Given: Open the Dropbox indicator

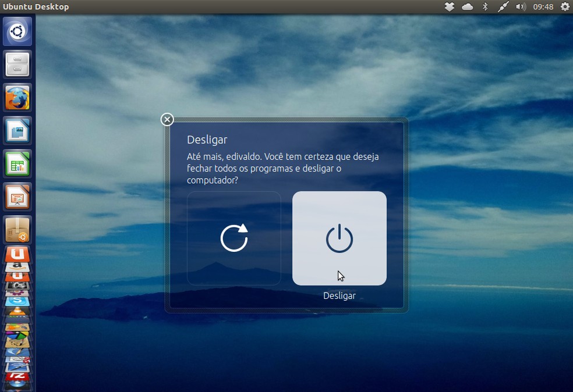Looking at the screenshot, I should 450,6.
